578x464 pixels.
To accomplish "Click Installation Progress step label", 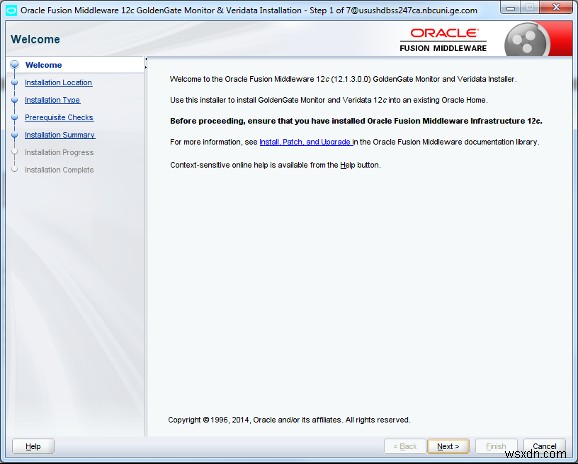I will pyautogui.click(x=59, y=153).
